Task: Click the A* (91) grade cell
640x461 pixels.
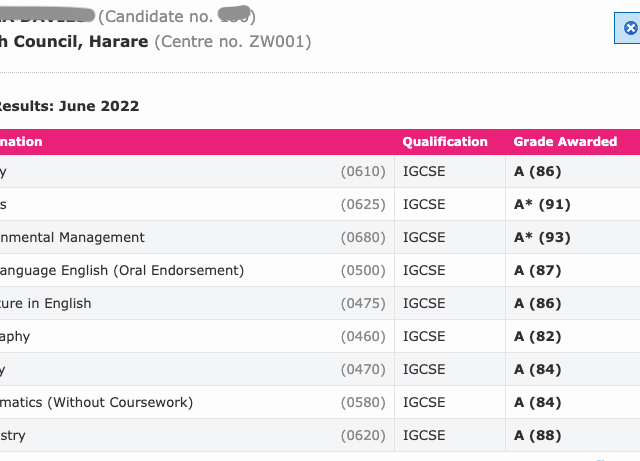Action: [x=541, y=204]
